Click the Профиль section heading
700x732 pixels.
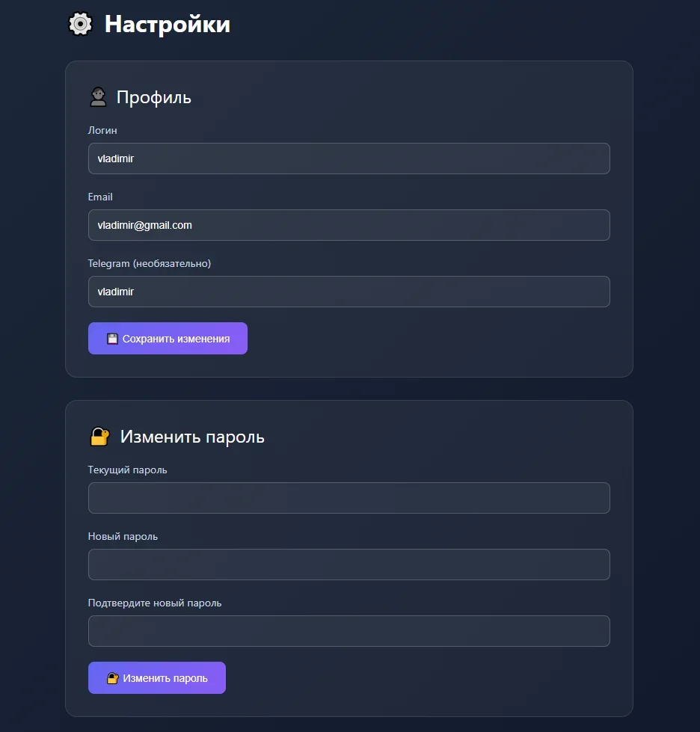[154, 97]
